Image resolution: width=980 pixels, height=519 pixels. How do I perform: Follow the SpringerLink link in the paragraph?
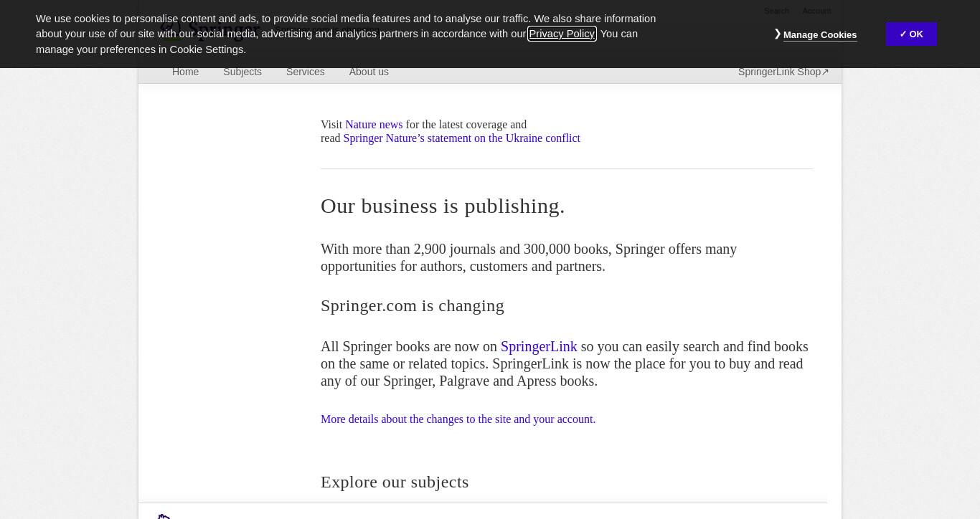pos(539,346)
